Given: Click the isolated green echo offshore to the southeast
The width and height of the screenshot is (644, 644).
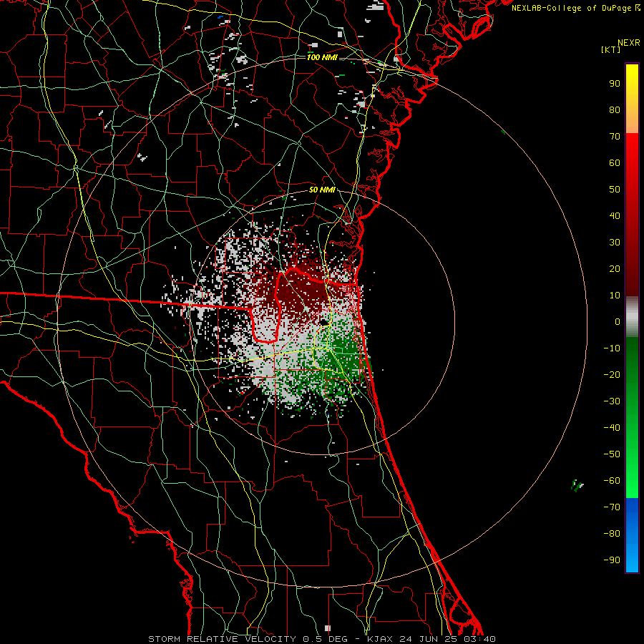Looking at the screenshot, I should (577, 485).
